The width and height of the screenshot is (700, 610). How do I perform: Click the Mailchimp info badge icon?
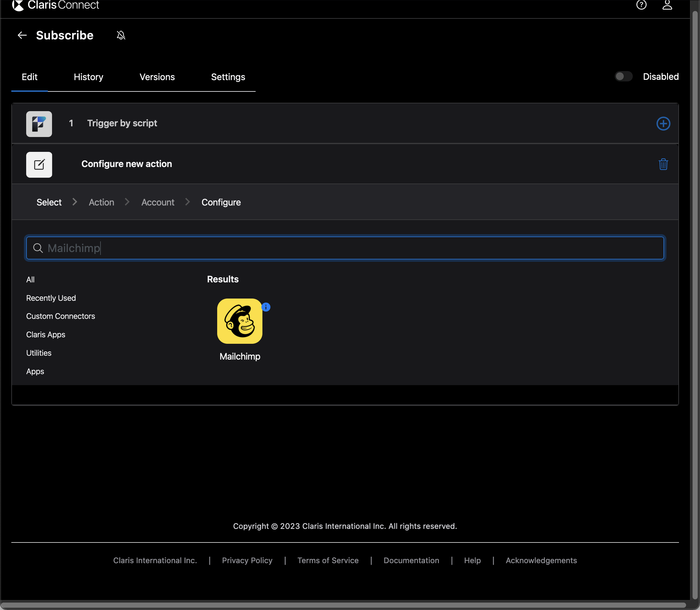(x=266, y=307)
